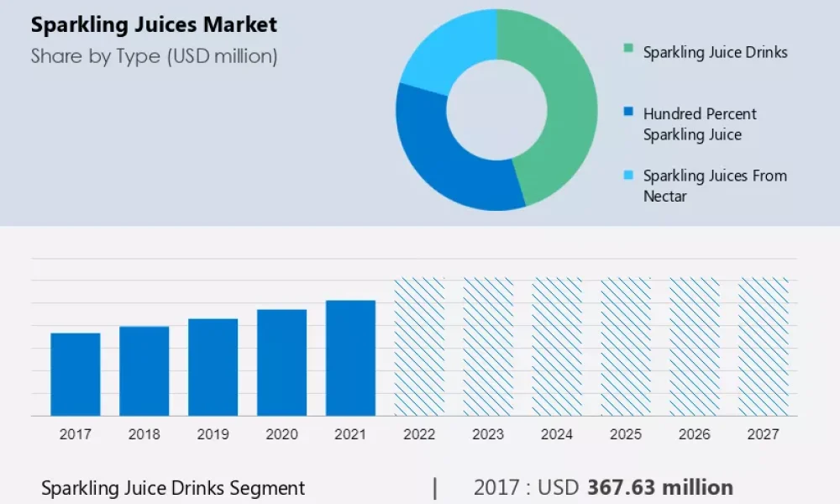Click the 2025 axis year label
The height and width of the screenshot is (504, 840).
pyautogui.click(x=626, y=433)
